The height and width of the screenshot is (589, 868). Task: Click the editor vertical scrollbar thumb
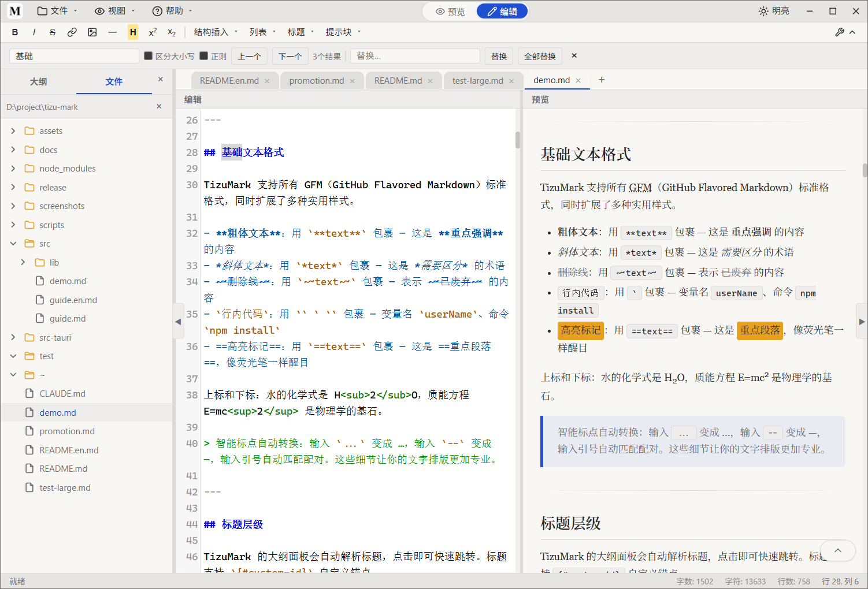click(518, 140)
